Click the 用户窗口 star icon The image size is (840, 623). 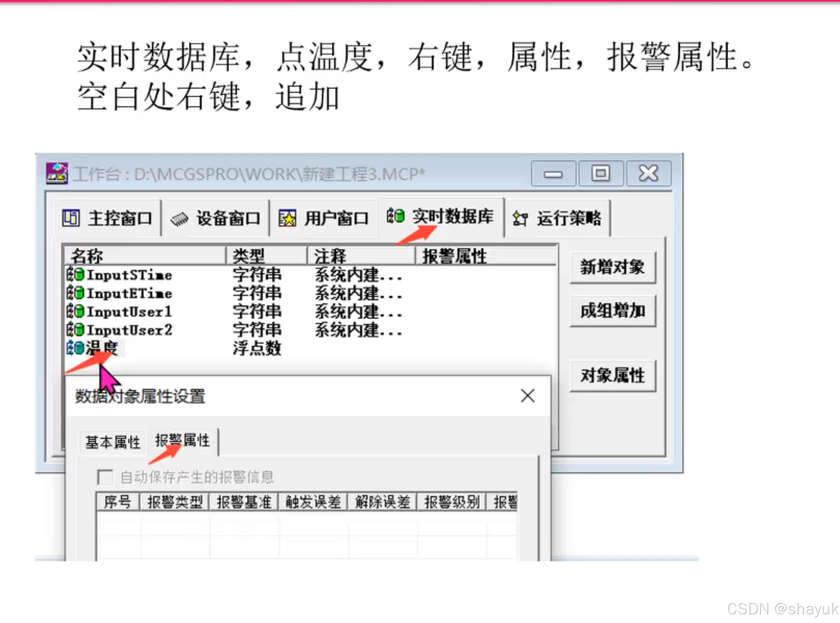[x=287, y=218]
